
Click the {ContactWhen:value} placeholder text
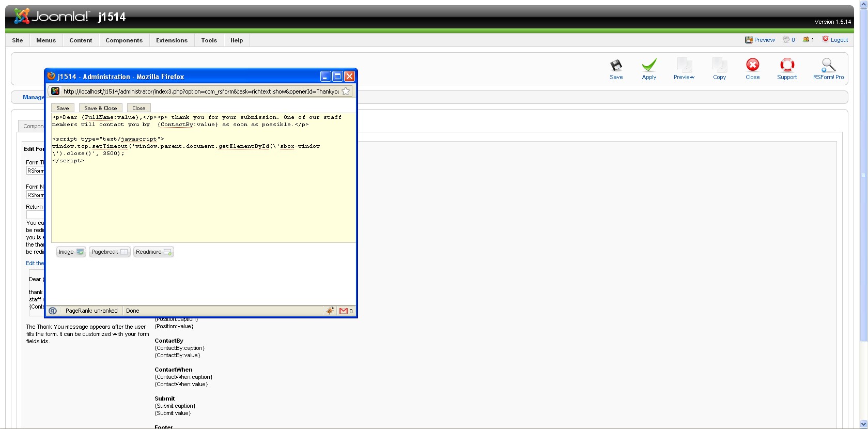181,384
